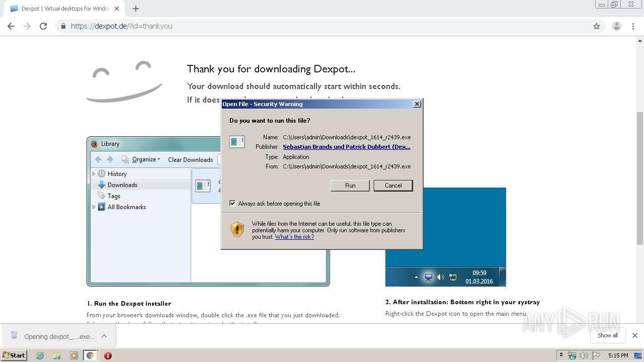
Task: Select the Dexpot Virtual desktops tab
Action: tap(65, 9)
